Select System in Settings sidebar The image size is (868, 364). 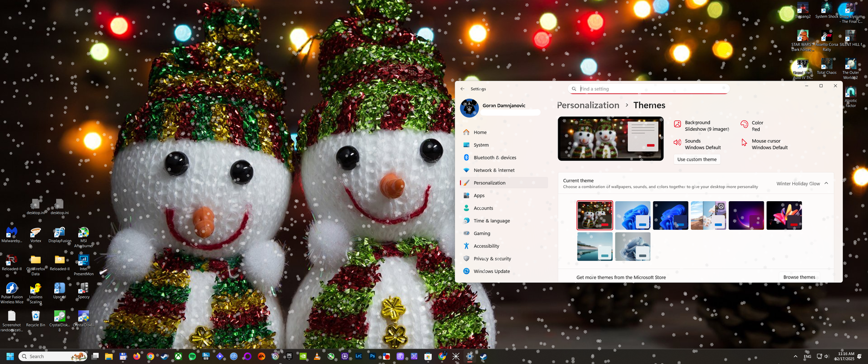[x=503, y=145]
